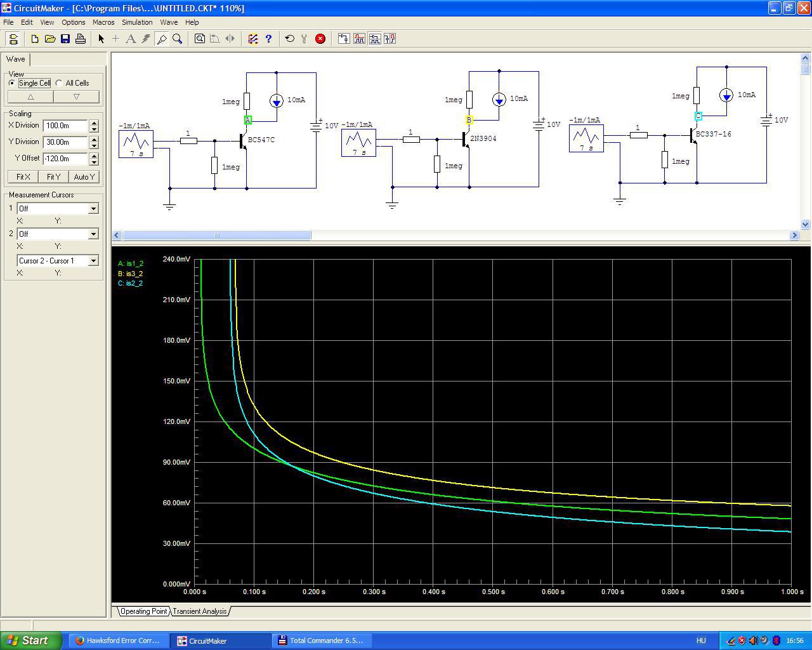Print the circuit using printer icon
Viewport: 812px width, 650px height.
[x=81, y=39]
